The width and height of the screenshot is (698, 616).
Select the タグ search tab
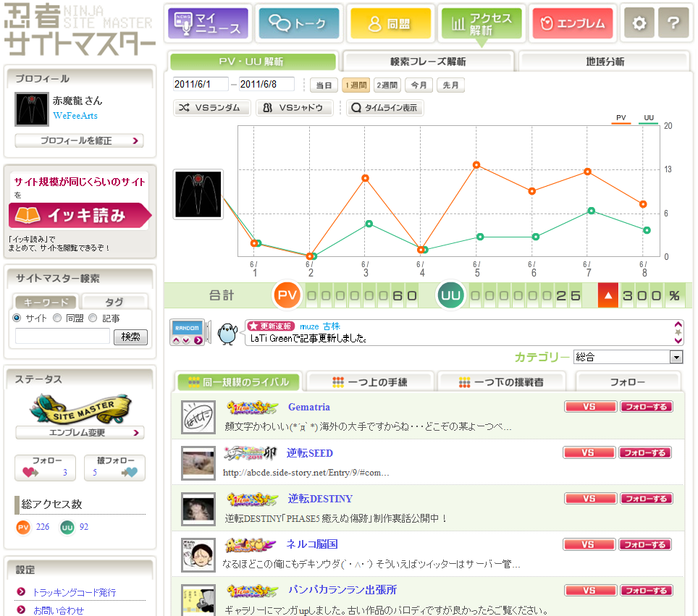coord(114,303)
